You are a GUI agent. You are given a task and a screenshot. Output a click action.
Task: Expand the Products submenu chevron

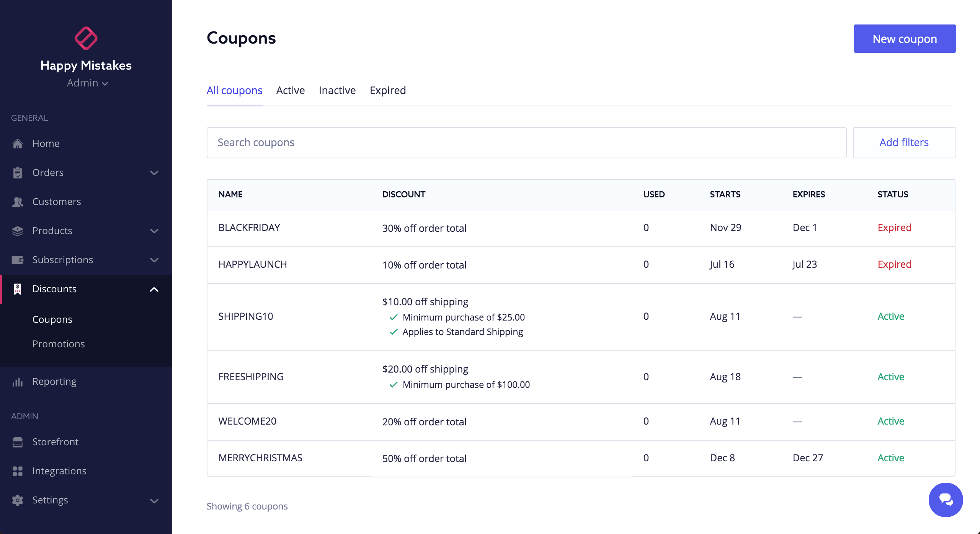click(154, 231)
